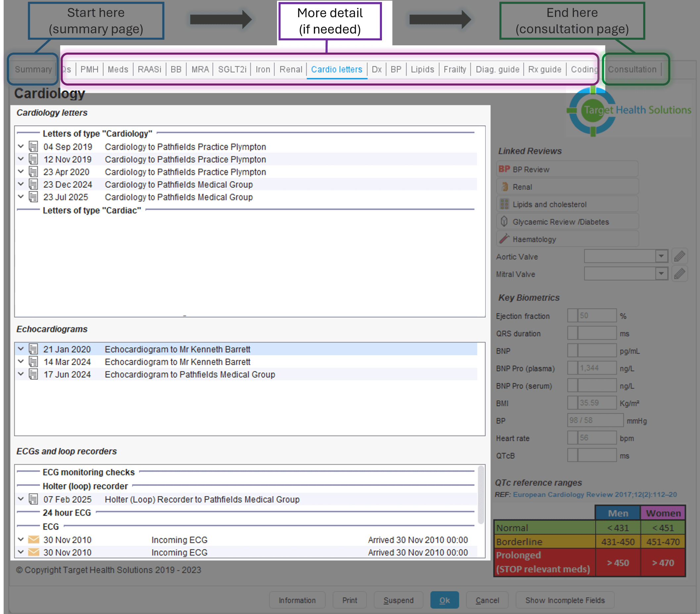Open European Cardiology Review reference link
This screenshot has height=614, width=700.
[x=594, y=495]
